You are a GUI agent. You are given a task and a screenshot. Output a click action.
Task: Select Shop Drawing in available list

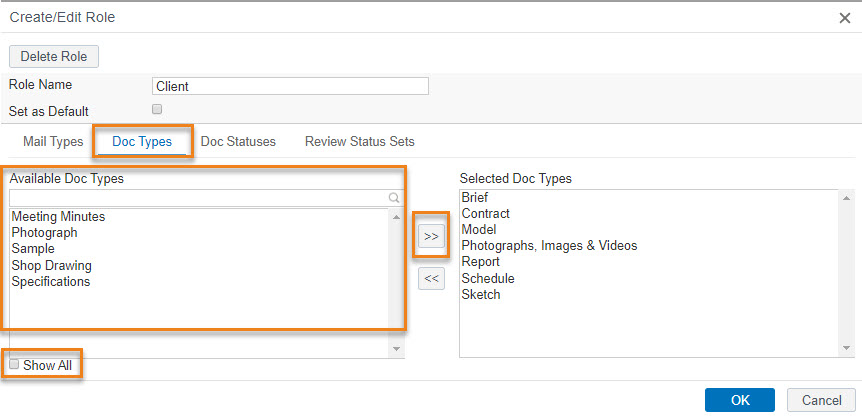[x=52, y=266]
